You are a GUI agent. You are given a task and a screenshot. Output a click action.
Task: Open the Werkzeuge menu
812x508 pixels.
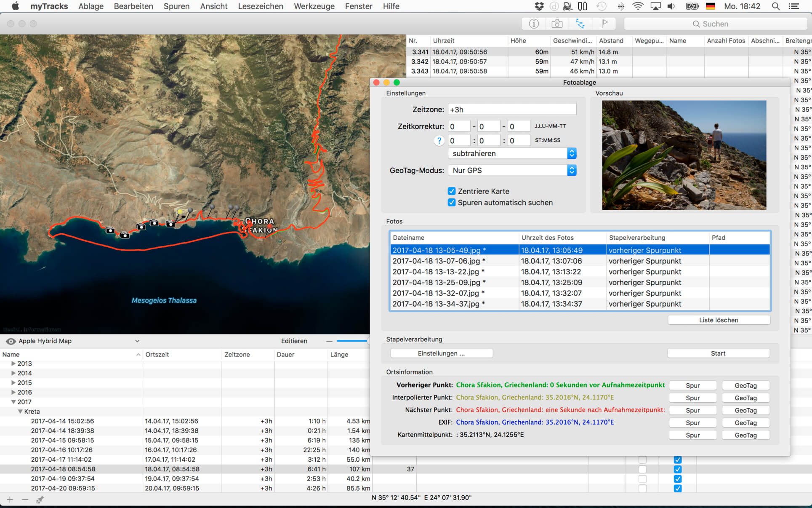coord(314,6)
